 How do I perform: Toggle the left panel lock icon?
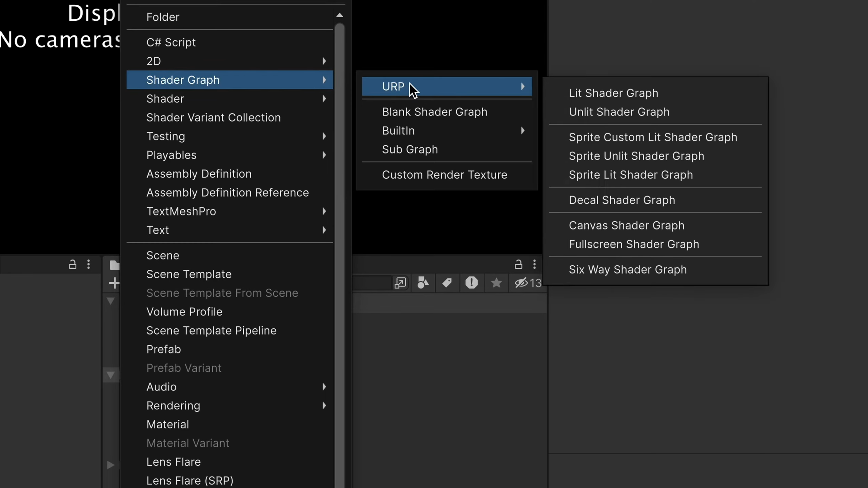pos(73,264)
